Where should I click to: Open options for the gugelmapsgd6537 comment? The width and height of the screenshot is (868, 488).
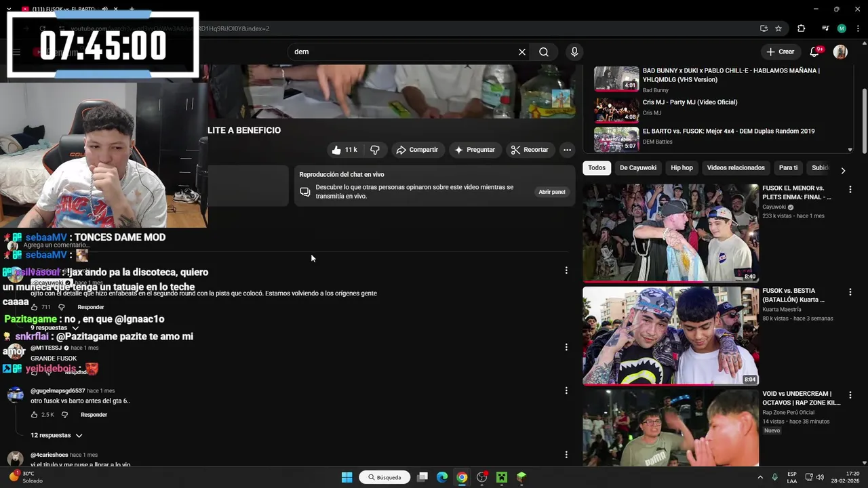coord(566,390)
